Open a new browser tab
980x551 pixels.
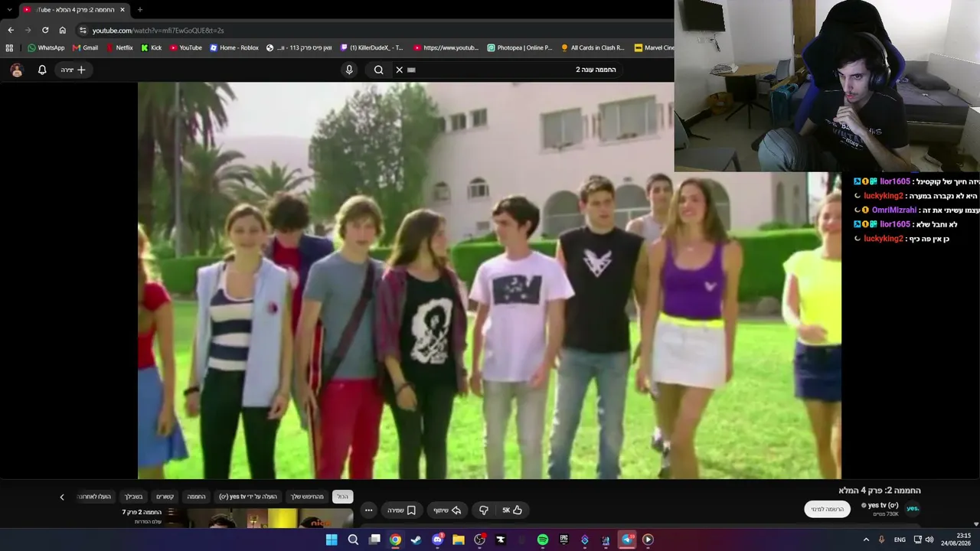pos(139,10)
